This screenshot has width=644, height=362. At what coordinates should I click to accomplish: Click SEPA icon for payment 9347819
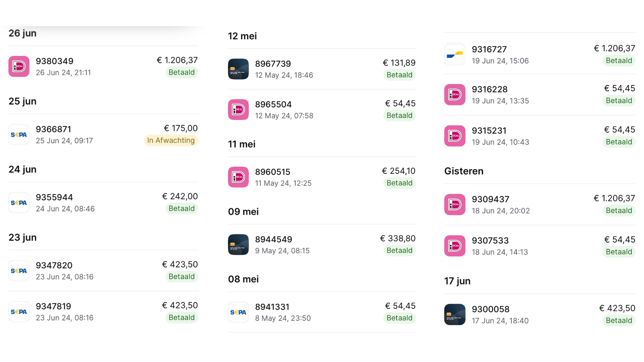pos(19,311)
